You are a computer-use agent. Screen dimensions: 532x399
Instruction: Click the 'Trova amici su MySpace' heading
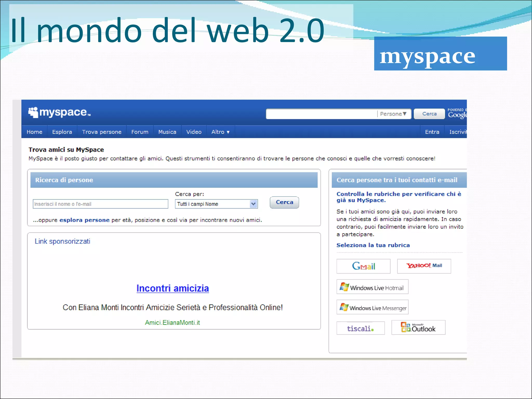[x=66, y=150]
